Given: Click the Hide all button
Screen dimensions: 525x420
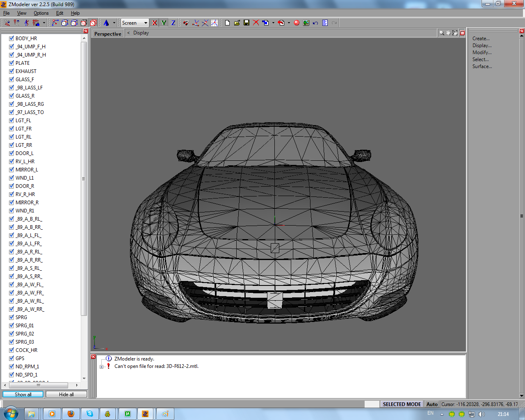Looking at the screenshot, I should [x=66, y=394].
